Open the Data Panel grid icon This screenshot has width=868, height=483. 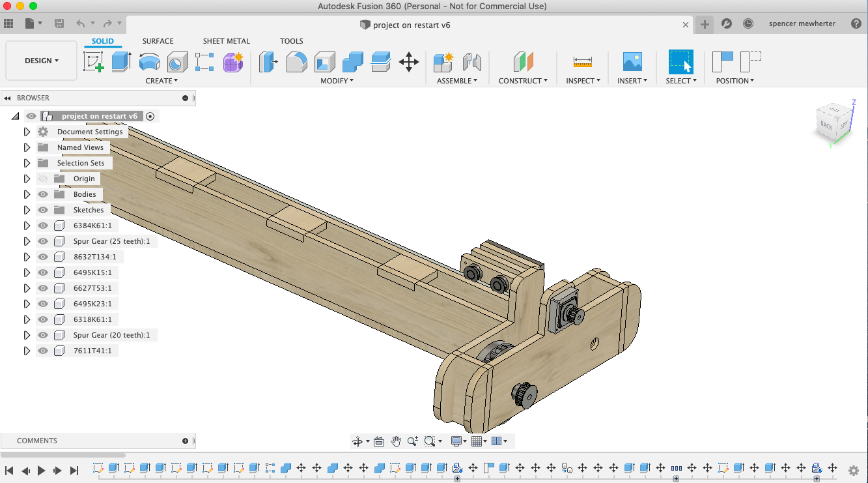click(x=8, y=23)
